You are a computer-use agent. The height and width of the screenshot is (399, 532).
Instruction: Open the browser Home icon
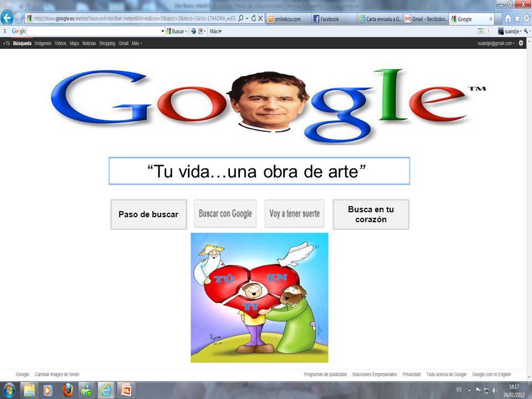coord(508,19)
